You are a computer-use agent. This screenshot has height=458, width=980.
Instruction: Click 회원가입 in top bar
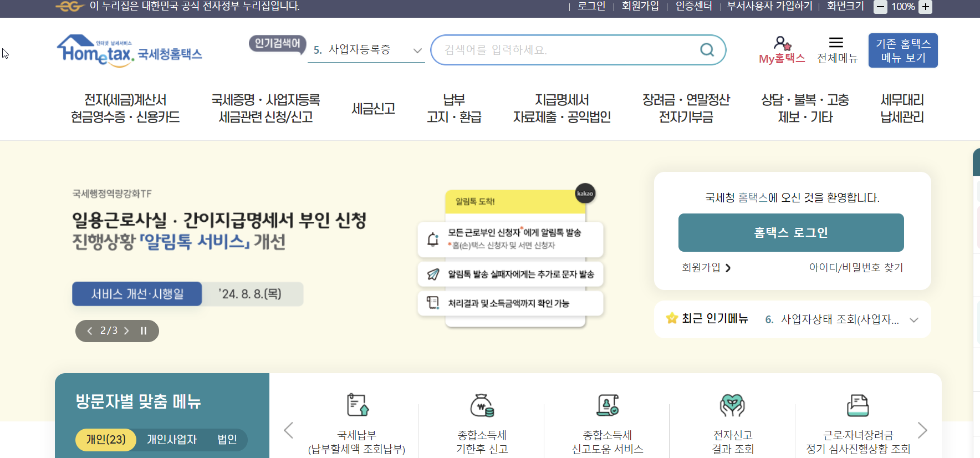(640, 6)
